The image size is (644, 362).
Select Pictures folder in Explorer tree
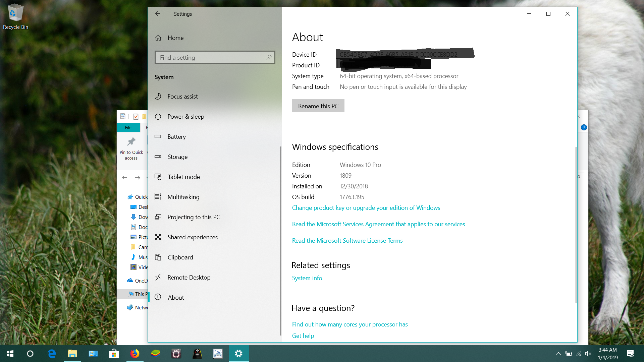(x=139, y=237)
